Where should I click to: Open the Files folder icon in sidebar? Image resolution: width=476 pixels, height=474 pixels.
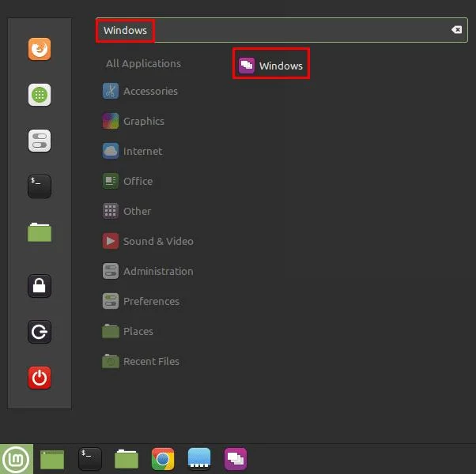40,232
